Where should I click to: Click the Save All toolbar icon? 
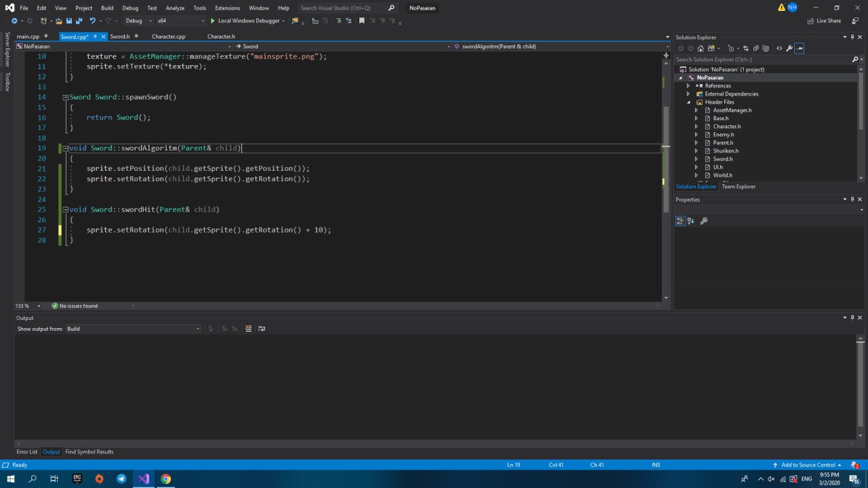pyautogui.click(x=79, y=21)
